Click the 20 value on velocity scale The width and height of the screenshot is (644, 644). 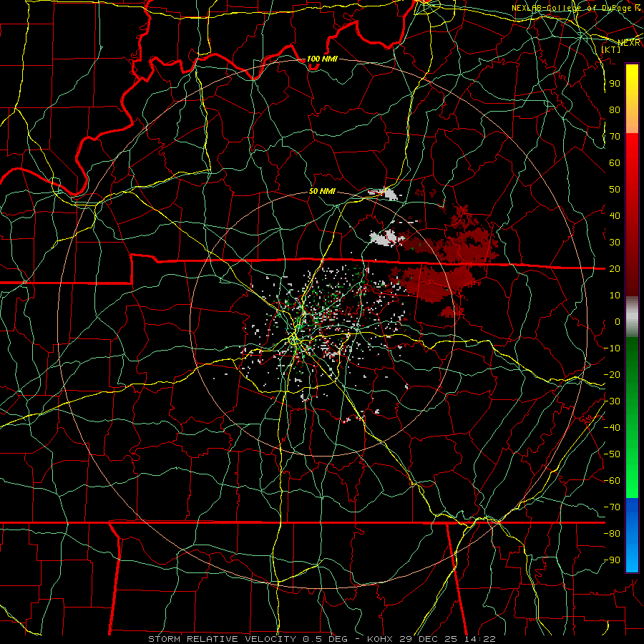(x=615, y=268)
